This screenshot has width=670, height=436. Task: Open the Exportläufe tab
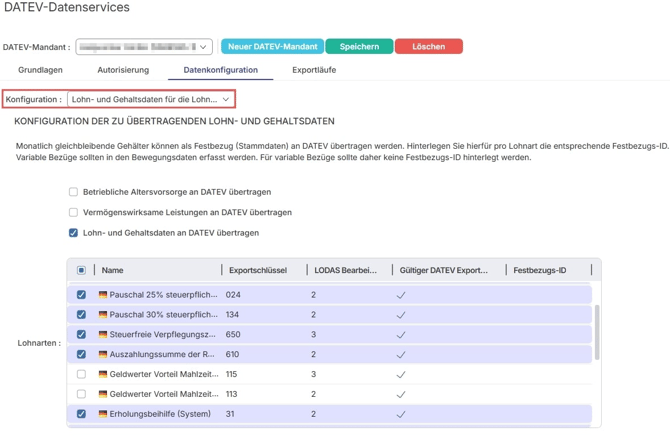314,70
